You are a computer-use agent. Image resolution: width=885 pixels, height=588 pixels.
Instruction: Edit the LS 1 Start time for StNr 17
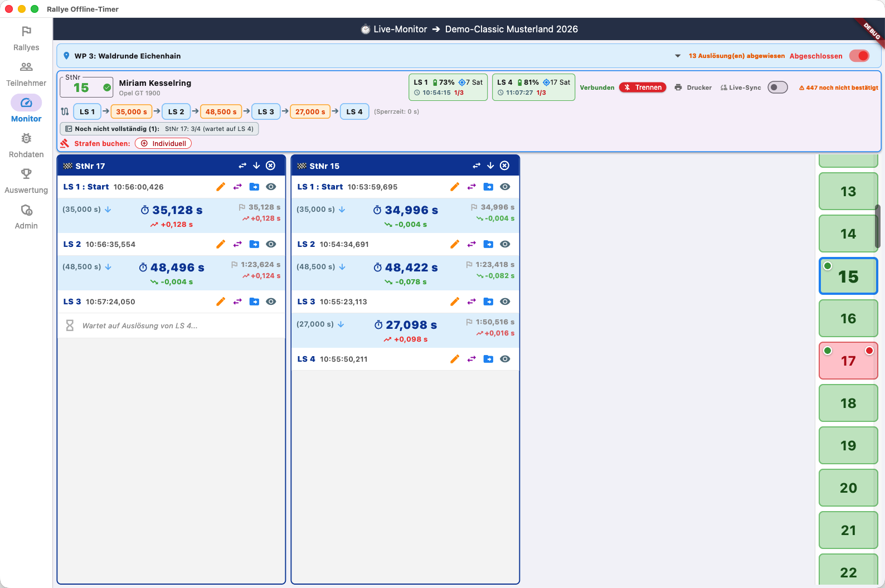pos(221,187)
